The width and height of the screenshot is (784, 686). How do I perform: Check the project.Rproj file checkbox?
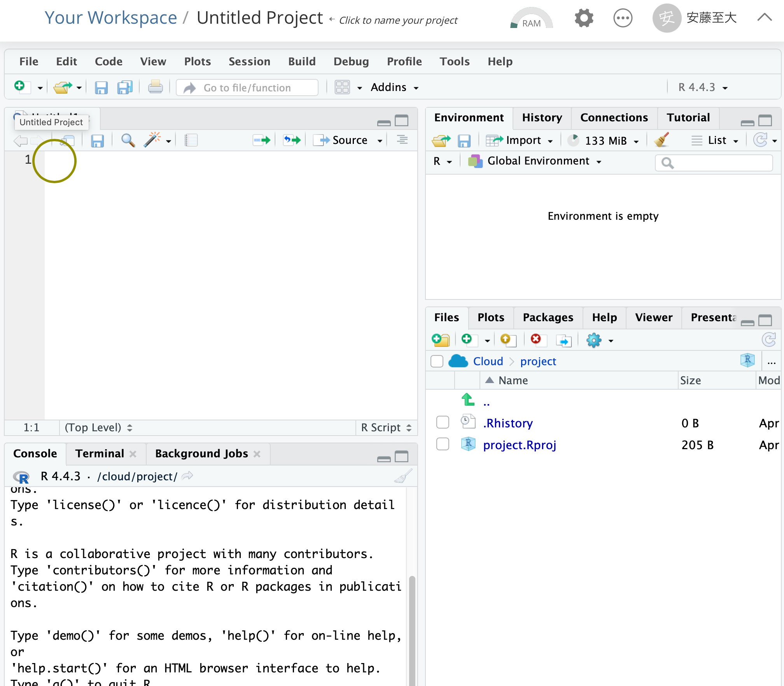point(443,444)
